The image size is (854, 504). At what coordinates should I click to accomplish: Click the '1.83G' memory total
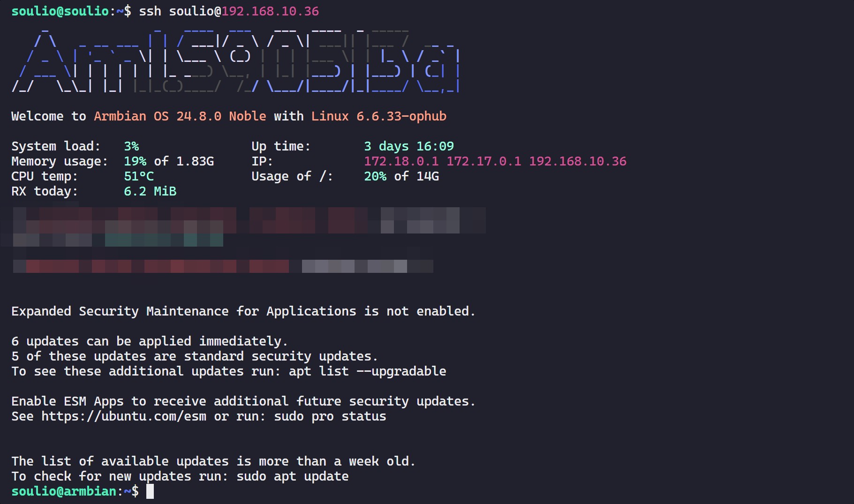point(195,161)
